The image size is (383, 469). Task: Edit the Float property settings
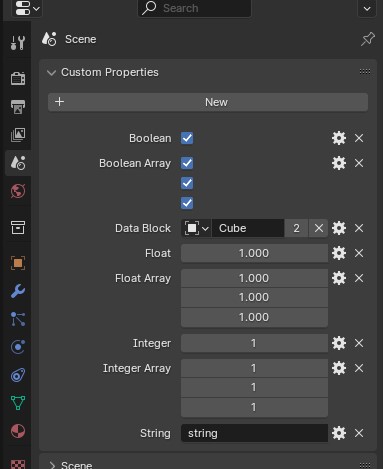coord(339,253)
